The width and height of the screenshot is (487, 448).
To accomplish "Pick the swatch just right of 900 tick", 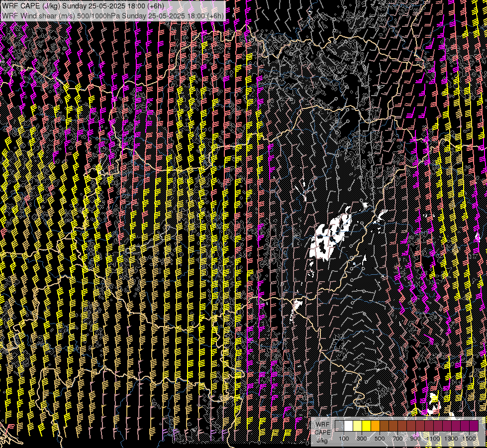I will (x=420, y=426).
